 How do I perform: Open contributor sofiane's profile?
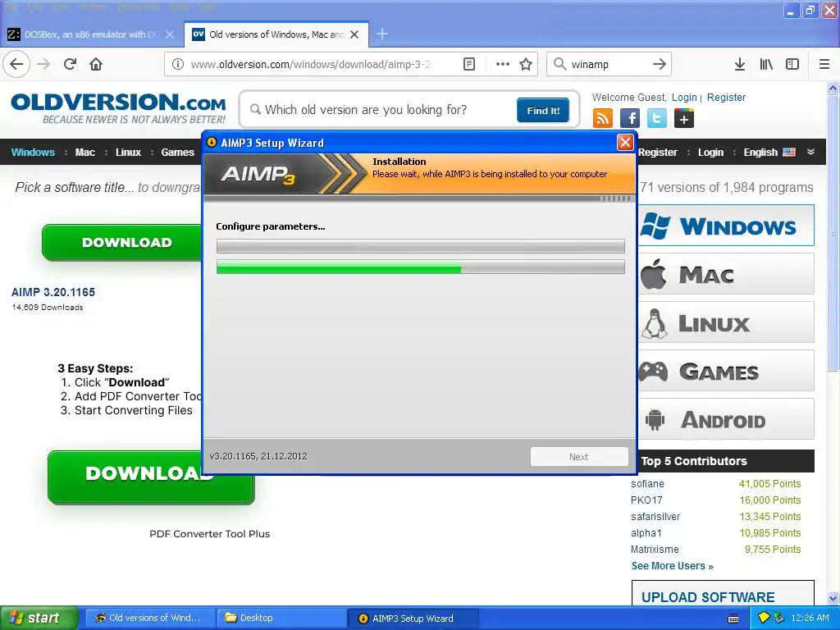tap(647, 484)
